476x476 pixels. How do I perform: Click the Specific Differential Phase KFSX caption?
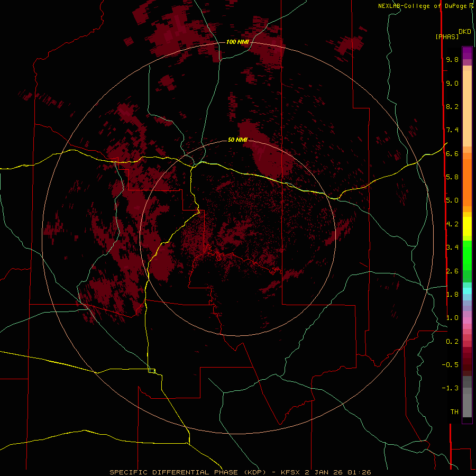click(x=240, y=472)
